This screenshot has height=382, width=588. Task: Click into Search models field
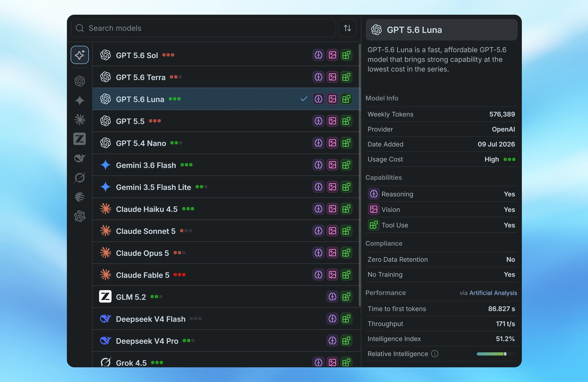[204, 28]
